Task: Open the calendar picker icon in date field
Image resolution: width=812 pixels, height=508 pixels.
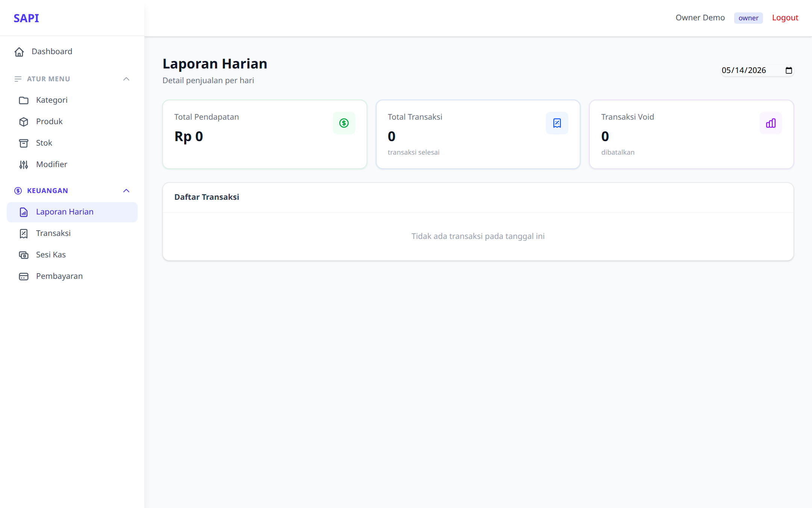Action: [x=789, y=70]
